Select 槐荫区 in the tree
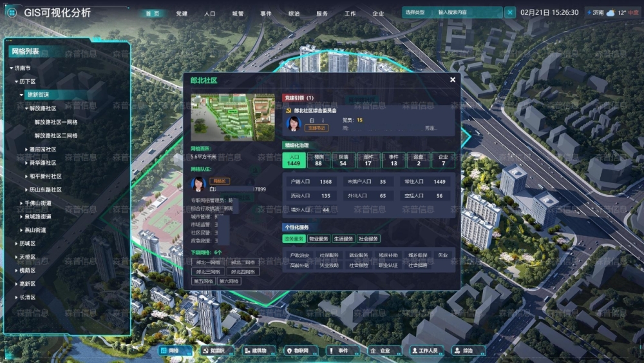 (28, 271)
